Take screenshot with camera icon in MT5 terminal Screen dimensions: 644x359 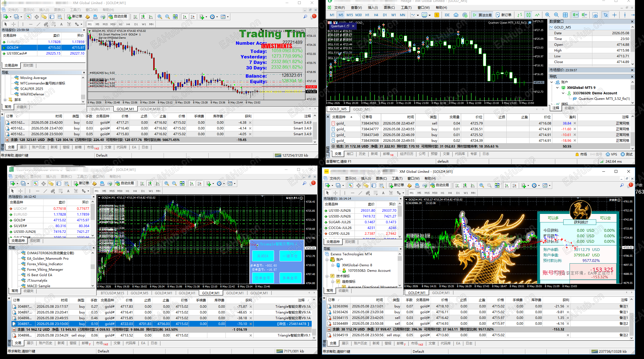coord(595,15)
